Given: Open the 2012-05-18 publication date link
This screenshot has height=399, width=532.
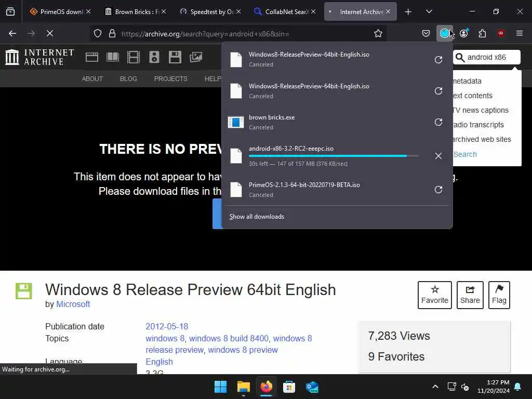Looking at the screenshot, I should (x=167, y=326).
